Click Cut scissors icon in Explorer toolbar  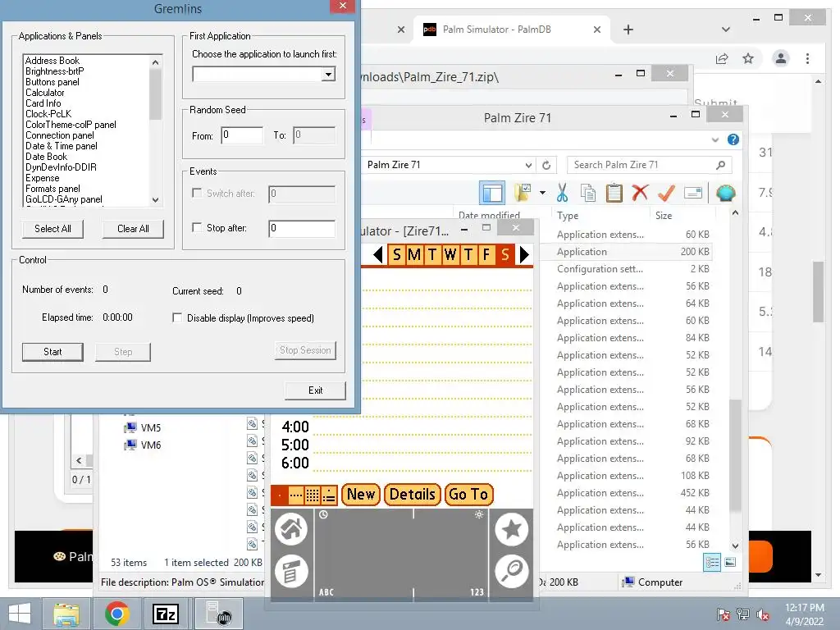[562, 193]
